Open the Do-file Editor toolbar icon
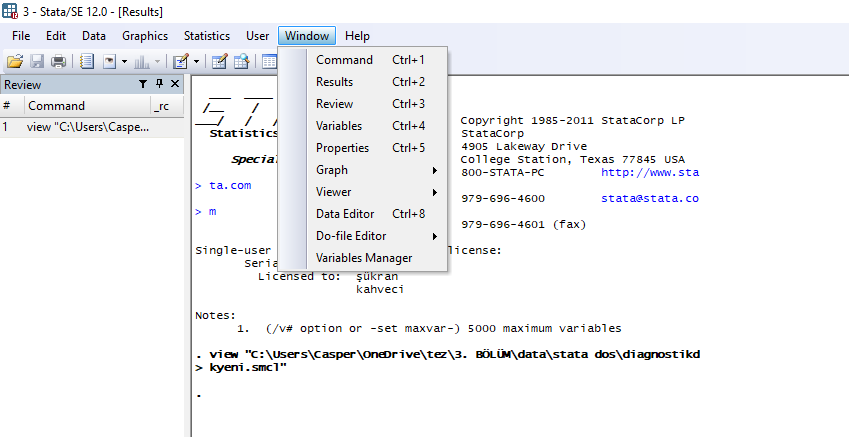849x437 pixels. point(180,62)
